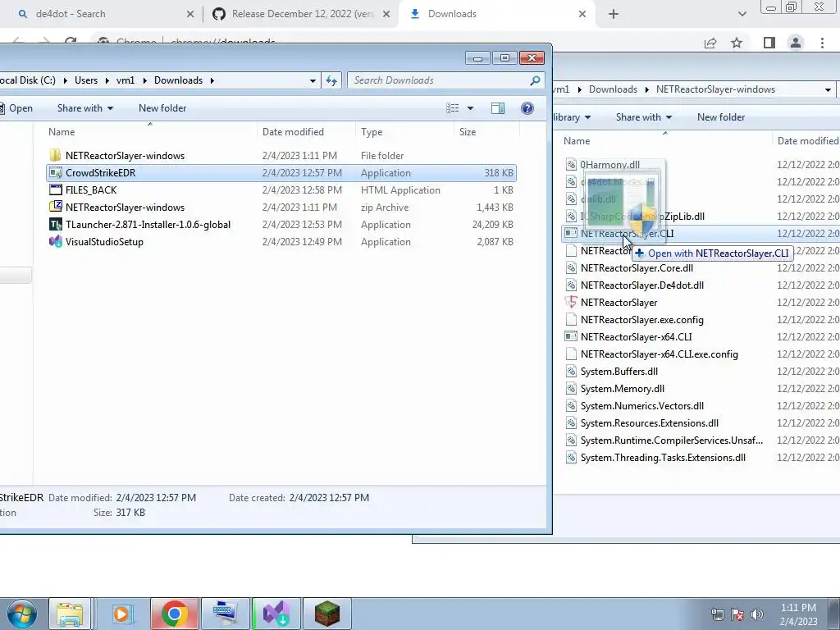
Task: Close the de4dot - Search tab
Action: [x=190, y=15]
